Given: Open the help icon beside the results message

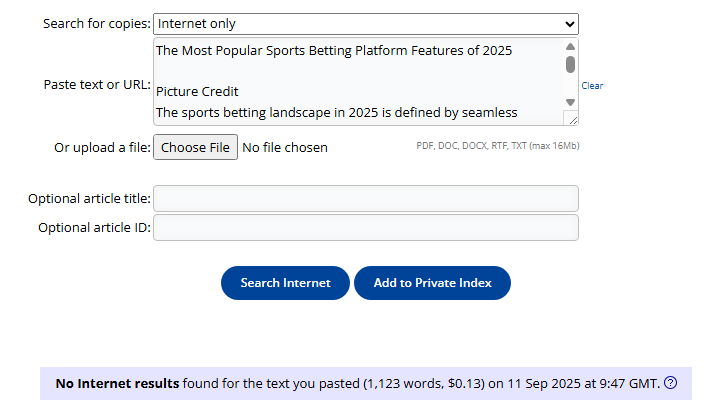Looking at the screenshot, I should (x=670, y=382).
